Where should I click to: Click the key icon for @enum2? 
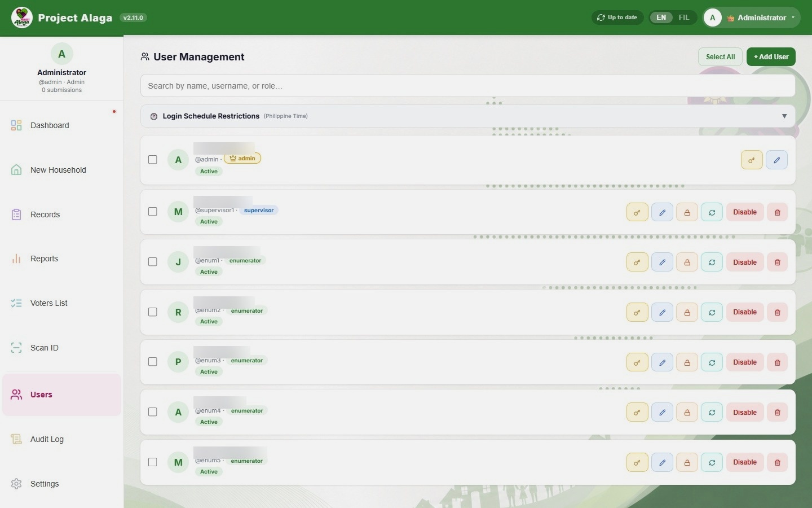click(x=637, y=312)
